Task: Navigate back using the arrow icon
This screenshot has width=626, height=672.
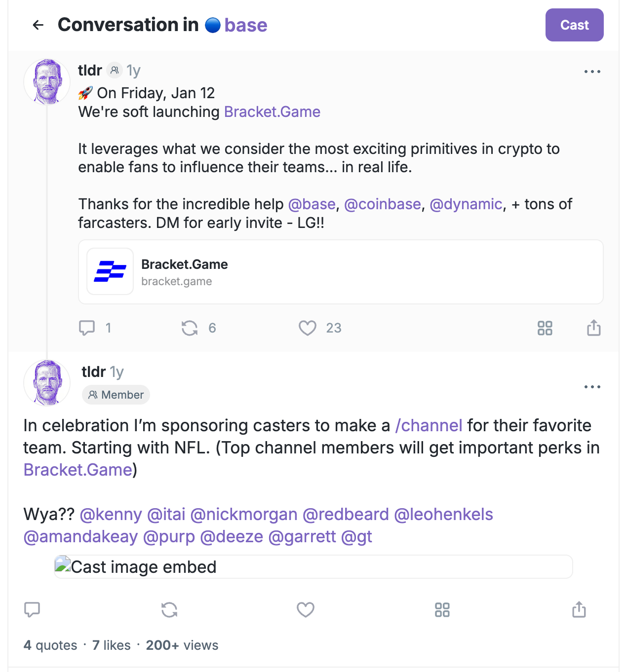Action: click(x=38, y=25)
